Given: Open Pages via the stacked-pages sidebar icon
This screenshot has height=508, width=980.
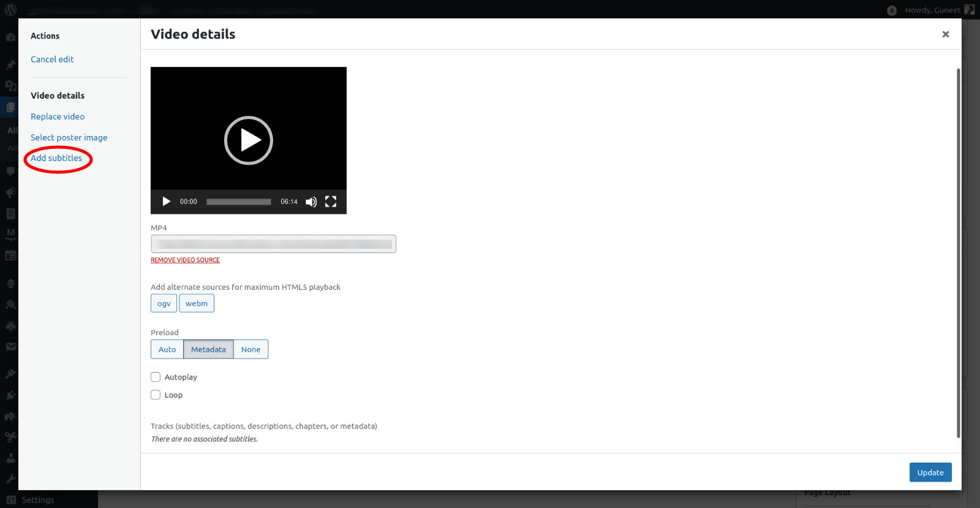Looking at the screenshot, I should tap(10, 107).
